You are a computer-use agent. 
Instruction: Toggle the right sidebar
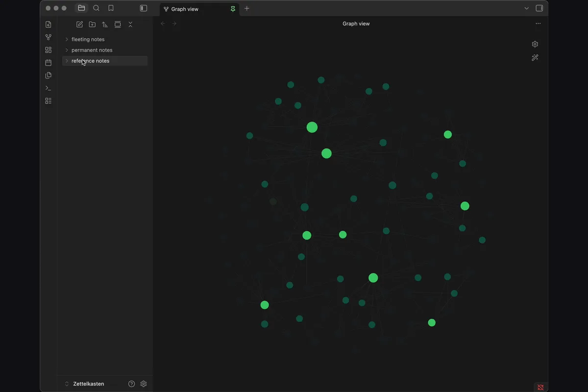[539, 8]
